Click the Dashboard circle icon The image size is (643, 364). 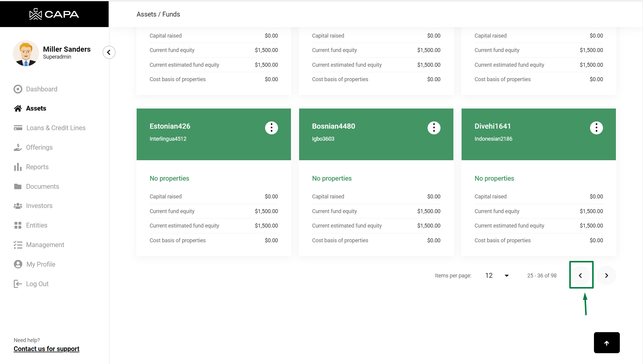(18, 89)
